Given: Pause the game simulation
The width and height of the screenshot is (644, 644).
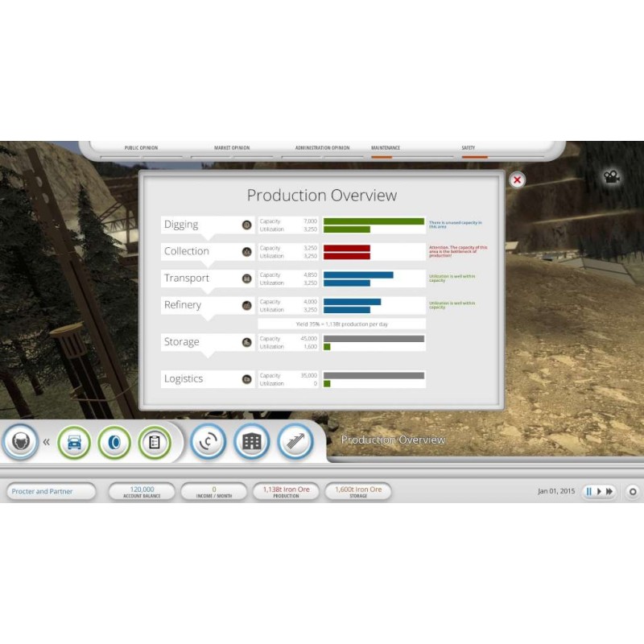Looking at the screenshot, I should pyautogui.click(x=588, y=491).
